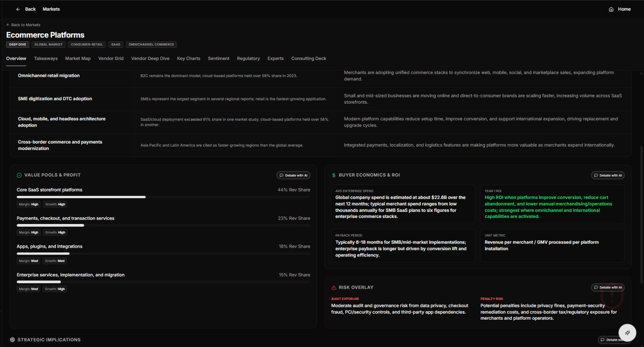644x347 pixels.
Task: Open Debate with AI for Buyer Economics
Action: pyautogui.click(x=608, y=175)
